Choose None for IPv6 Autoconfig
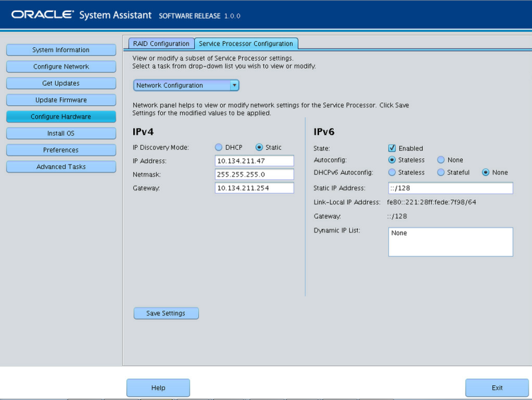532x400 pixels. coord(441,160)
